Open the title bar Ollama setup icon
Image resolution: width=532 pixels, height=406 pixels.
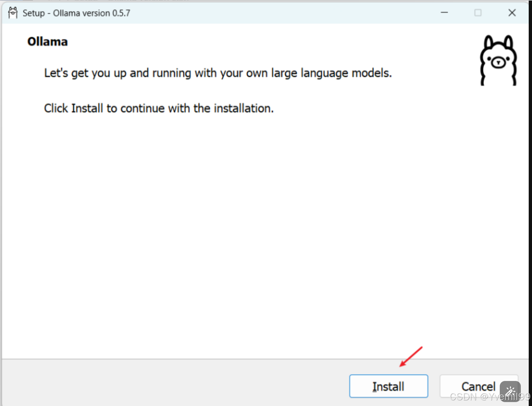coord(13,13)
